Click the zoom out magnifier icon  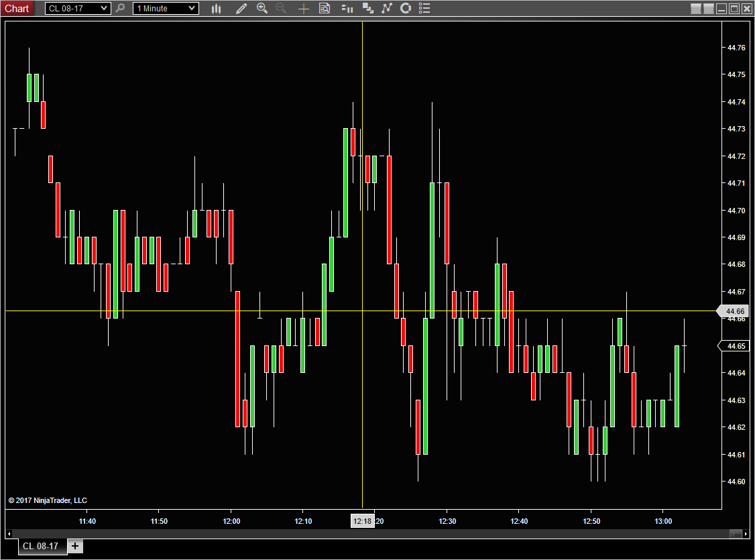pos(281,8)
